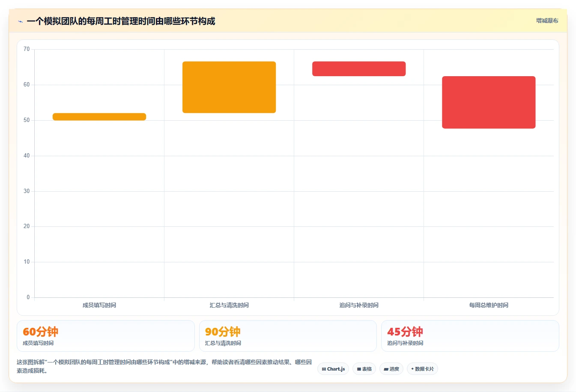Click the red bar for 追问与补录时间
This screenshot has height=392, width=576.
(359, 69)
